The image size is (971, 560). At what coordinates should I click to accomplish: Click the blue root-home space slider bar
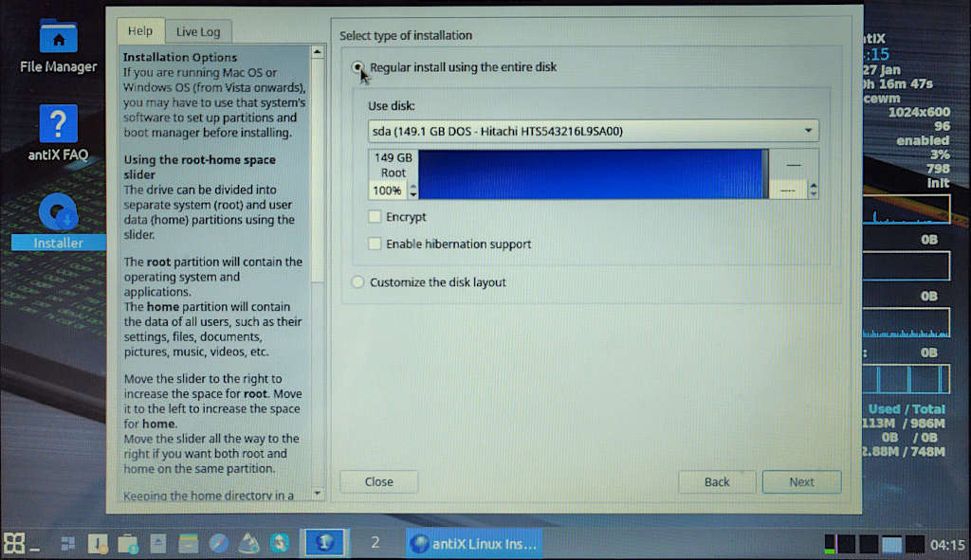point(590,173)
